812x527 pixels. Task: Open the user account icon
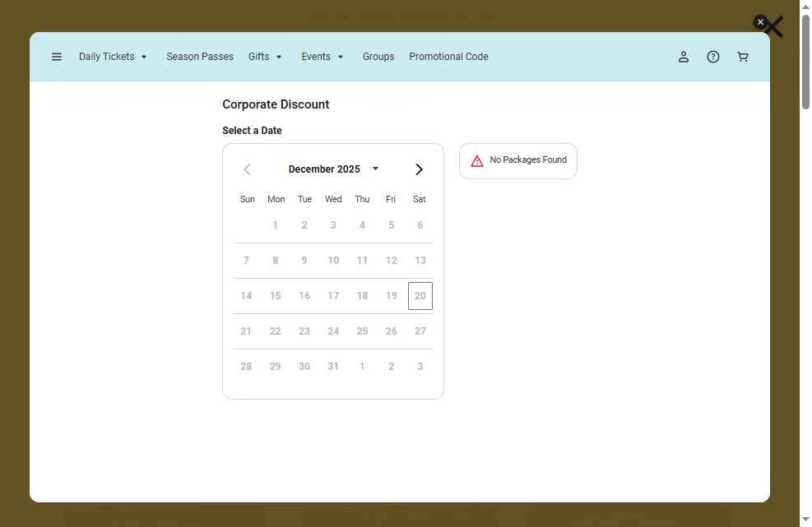[684, 57]
